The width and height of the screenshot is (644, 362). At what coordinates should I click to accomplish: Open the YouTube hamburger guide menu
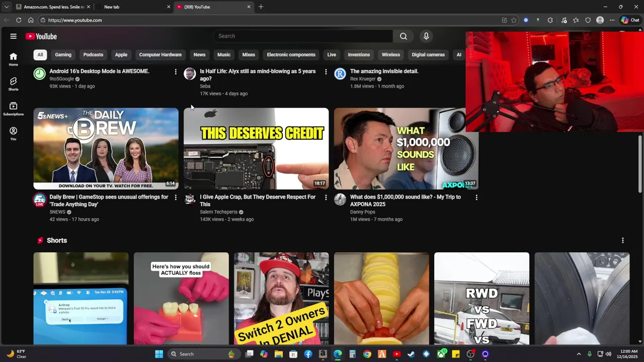pos(14,36)
